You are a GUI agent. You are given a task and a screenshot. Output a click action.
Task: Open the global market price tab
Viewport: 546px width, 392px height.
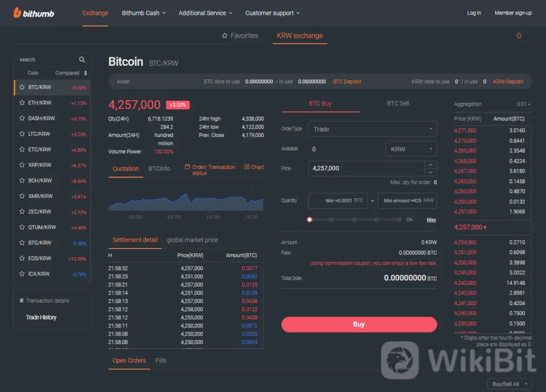[192, 240]
